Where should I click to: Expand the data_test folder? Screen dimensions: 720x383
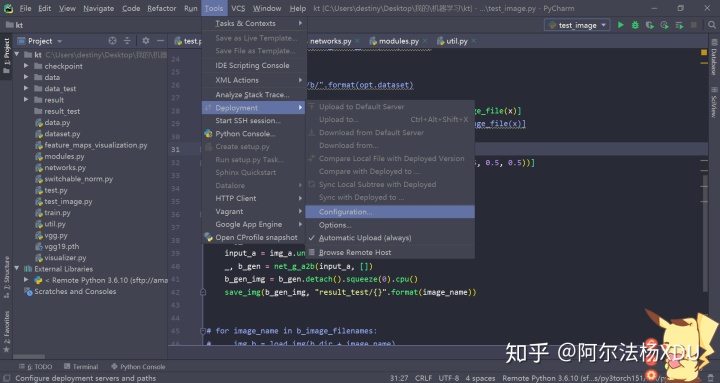[26, 88]
